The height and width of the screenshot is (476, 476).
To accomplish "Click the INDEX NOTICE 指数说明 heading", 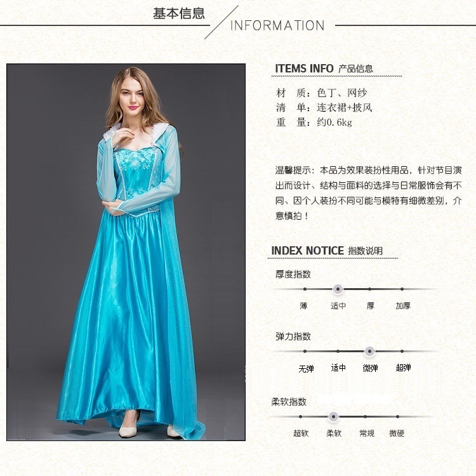I will click(x=327, y=251).
